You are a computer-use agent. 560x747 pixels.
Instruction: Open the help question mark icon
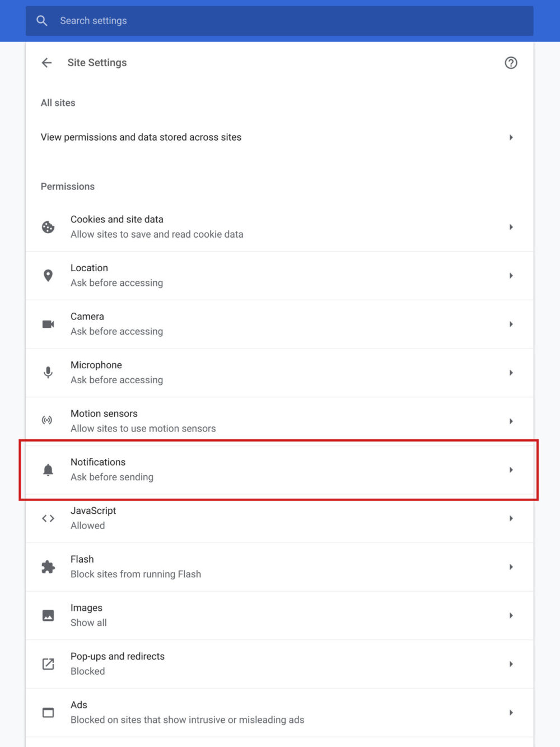[511, 63]
